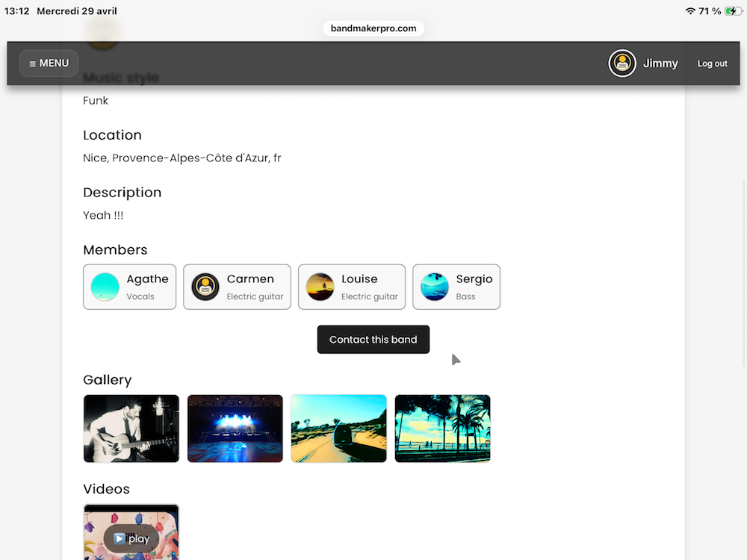The height and width of the screenshot is (560, 747).
Task: Open gallery photo of guitarist playing
Action: pyautogui.click(x=131, y=429)
